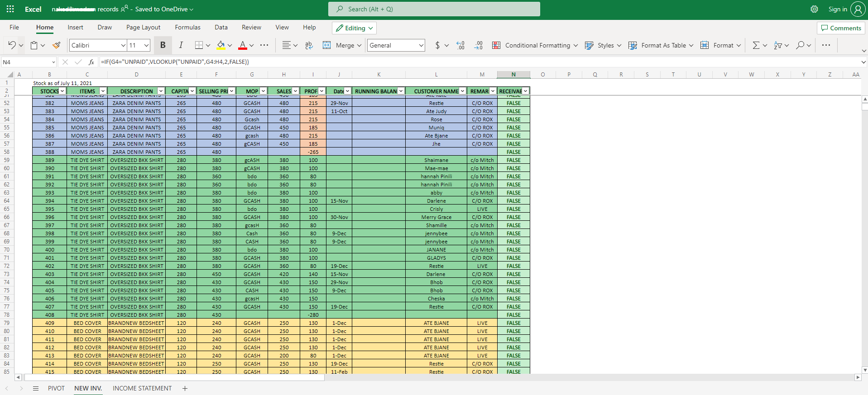
Task: Open the number format dropdown
Action: [x=421, y=45]
